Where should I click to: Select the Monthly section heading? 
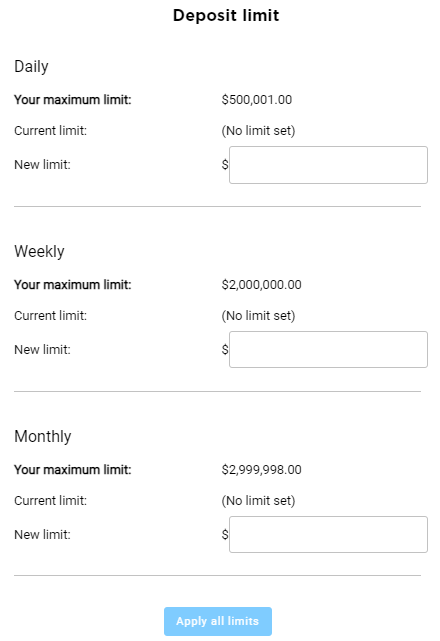(43, 436)
